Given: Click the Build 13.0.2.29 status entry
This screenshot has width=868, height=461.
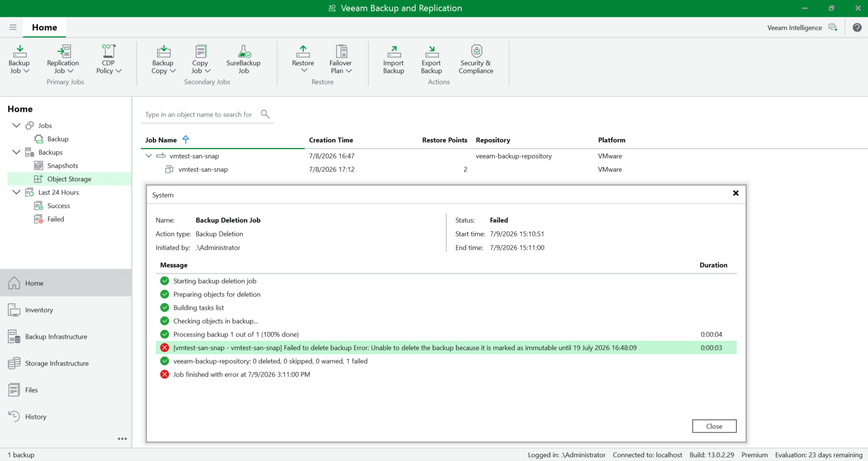Looking at the screenshot, I should (x=712, y=455).
